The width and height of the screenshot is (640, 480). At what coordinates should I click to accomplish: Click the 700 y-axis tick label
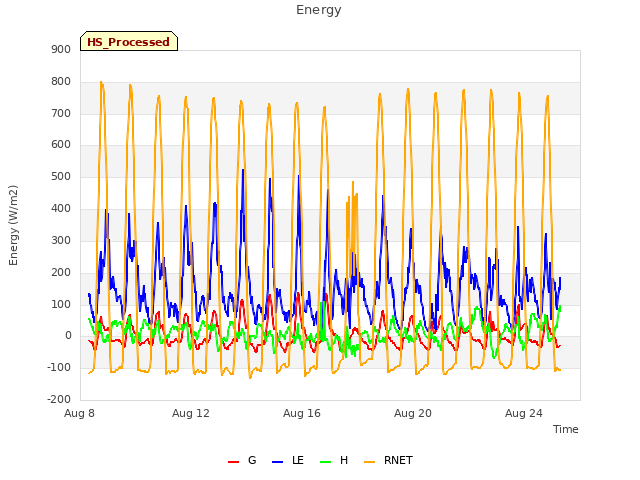pos(61,113)
